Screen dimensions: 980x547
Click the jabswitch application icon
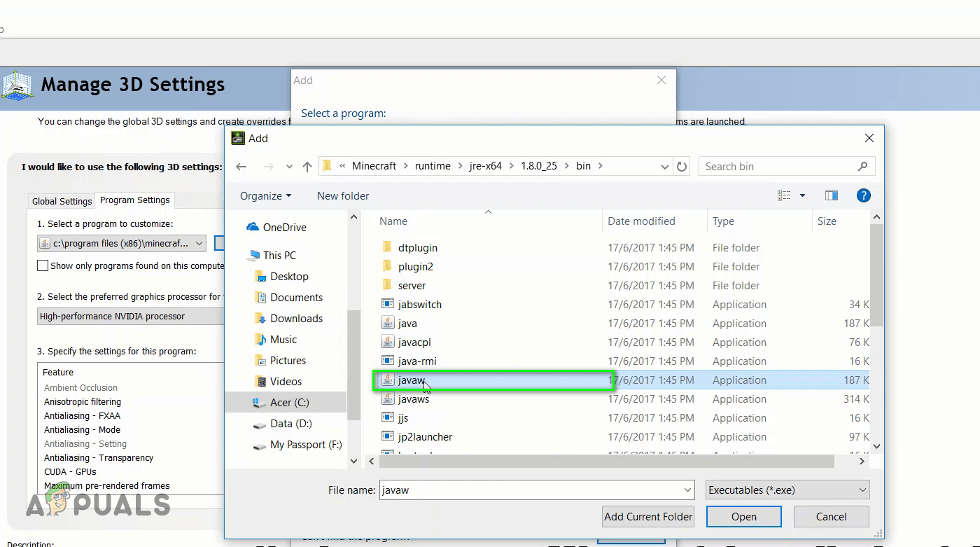[388, 304]
